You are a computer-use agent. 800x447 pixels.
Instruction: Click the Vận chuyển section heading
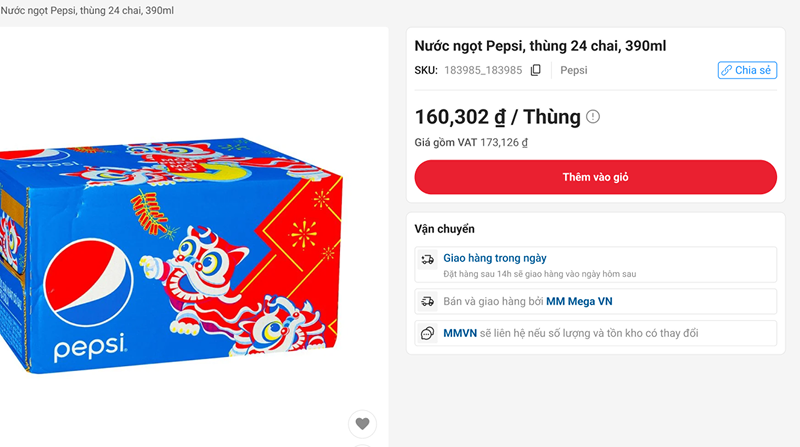pos(444,229)
